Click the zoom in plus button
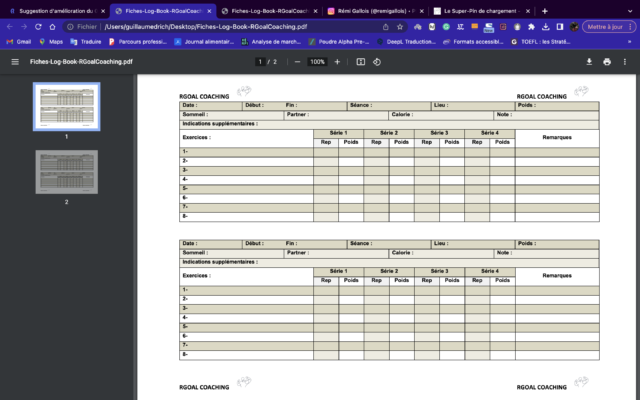640x400 pixels. pos(337,61)
